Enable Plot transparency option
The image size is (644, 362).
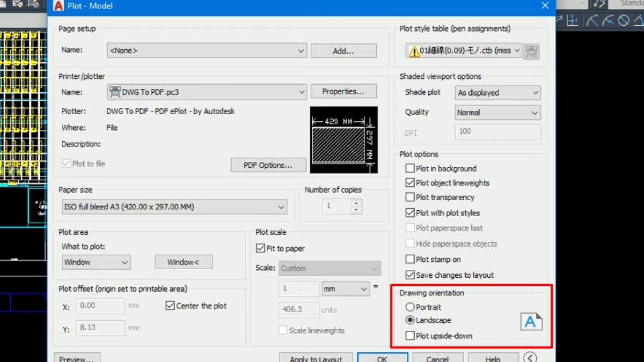coord(410,197)
